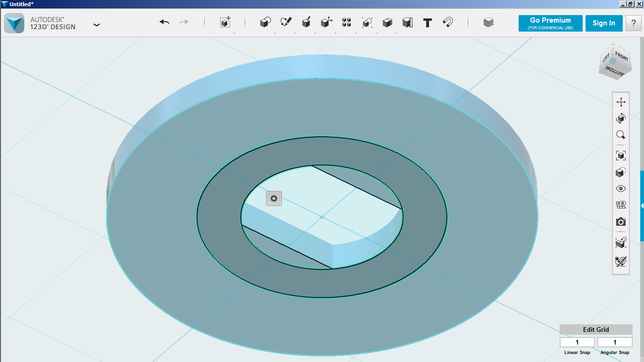Open the Primitives tool menu
The width and height of the screenshot is (644, 362).
click(x=265, y=22)
